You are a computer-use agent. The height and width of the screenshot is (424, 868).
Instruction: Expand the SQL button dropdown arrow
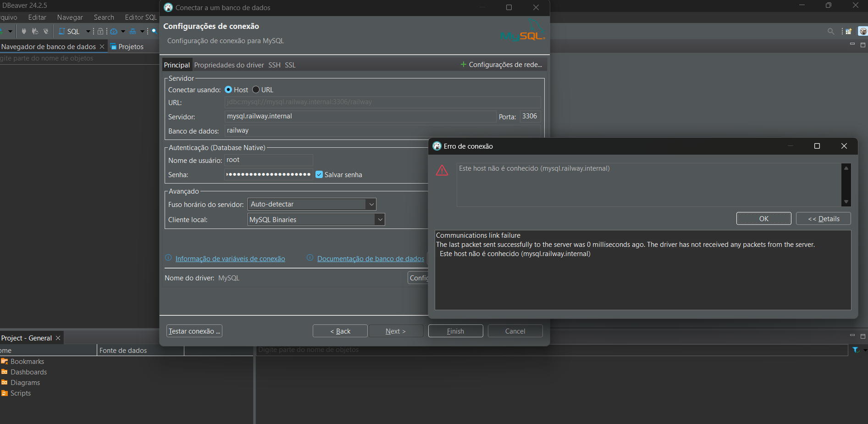(88, 31)
